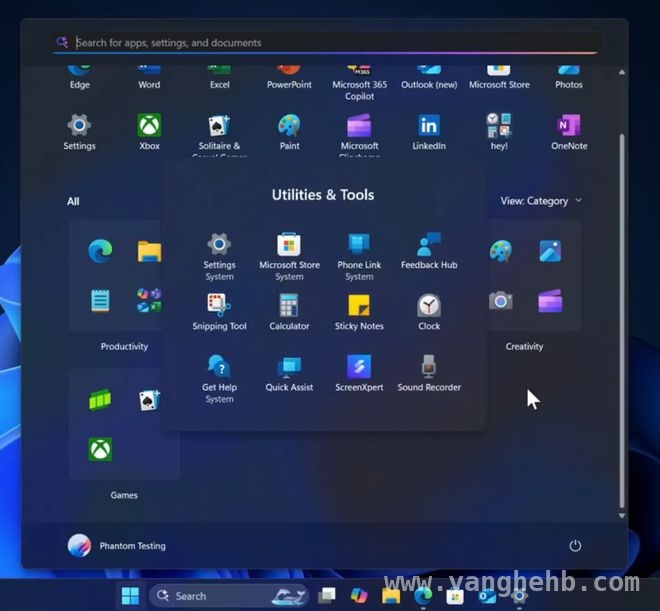Launch Sound Recorder

[x=429, y=373]
